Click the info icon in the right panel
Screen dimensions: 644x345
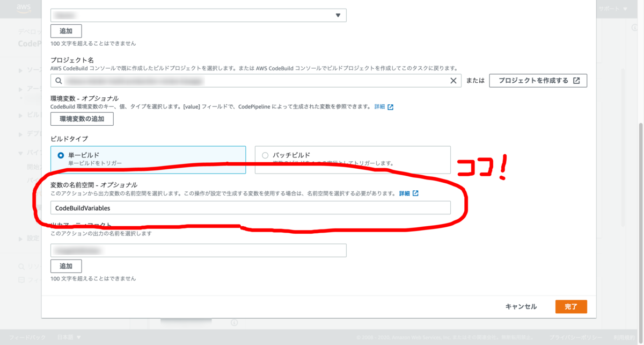(635, 27)
